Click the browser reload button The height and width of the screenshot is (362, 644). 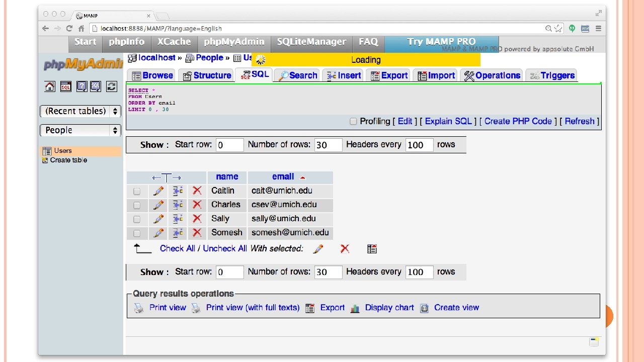click(x=69, y=29)
